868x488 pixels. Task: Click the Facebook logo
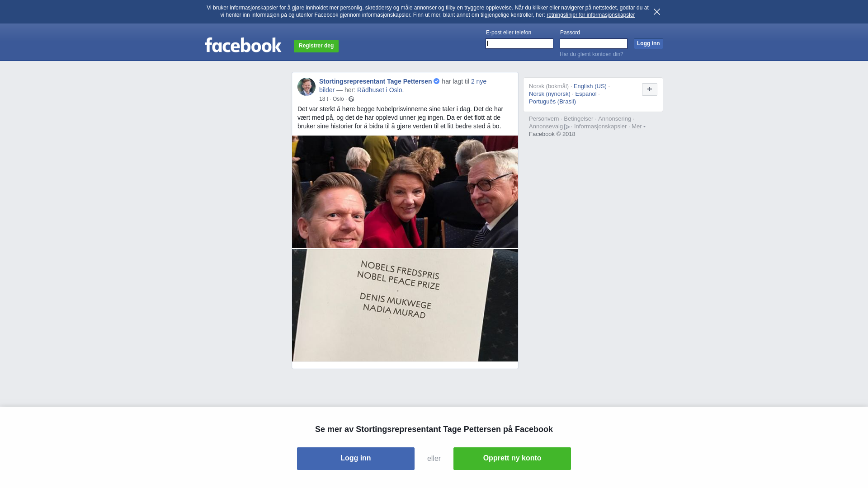coord(243,45)
